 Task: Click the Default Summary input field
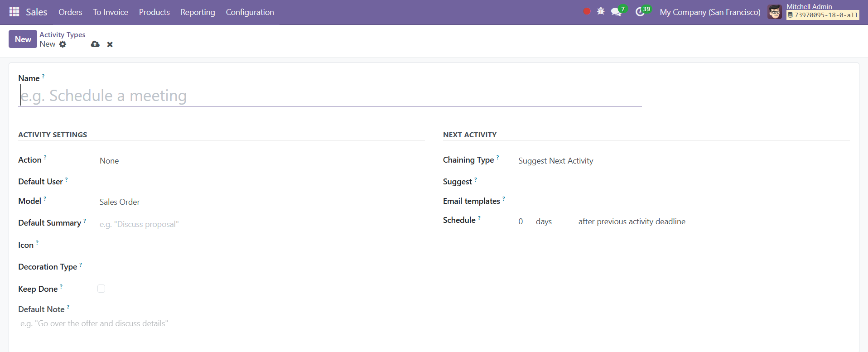pos(262,224)
